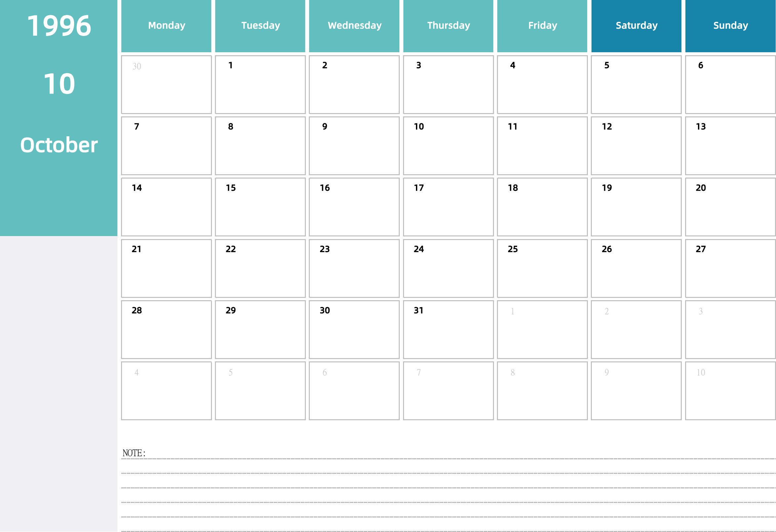Click on the Saturday column header
This screenshot has height=532, width=776.
tap(636, 25)
